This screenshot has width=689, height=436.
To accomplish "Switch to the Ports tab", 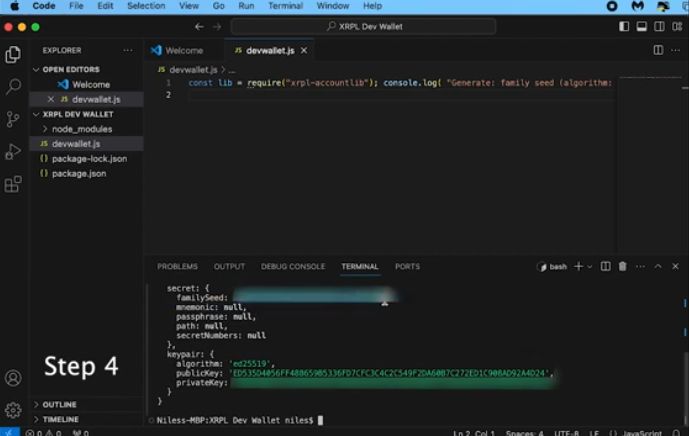I will 407,266.
